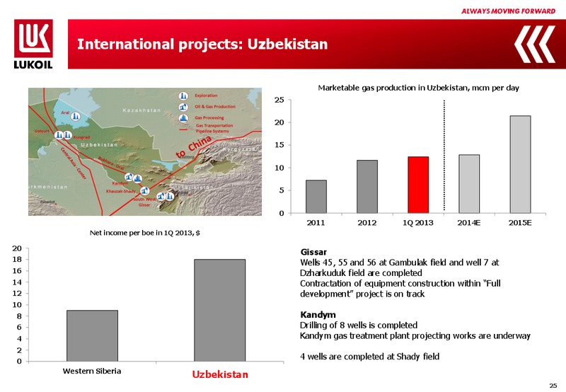Click the 'International projects: Uzbekistan' title
Viewport: 566px width, 392px height.
click(202, 44)
